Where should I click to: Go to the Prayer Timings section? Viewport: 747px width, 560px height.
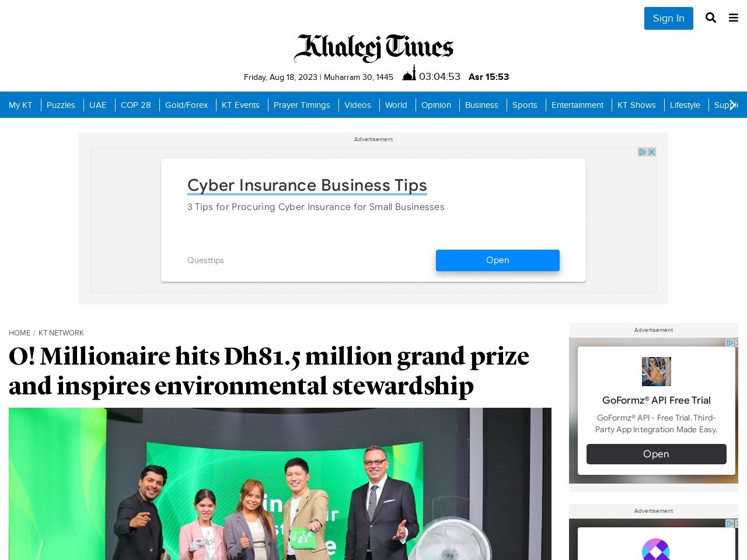tap(302, 105)
